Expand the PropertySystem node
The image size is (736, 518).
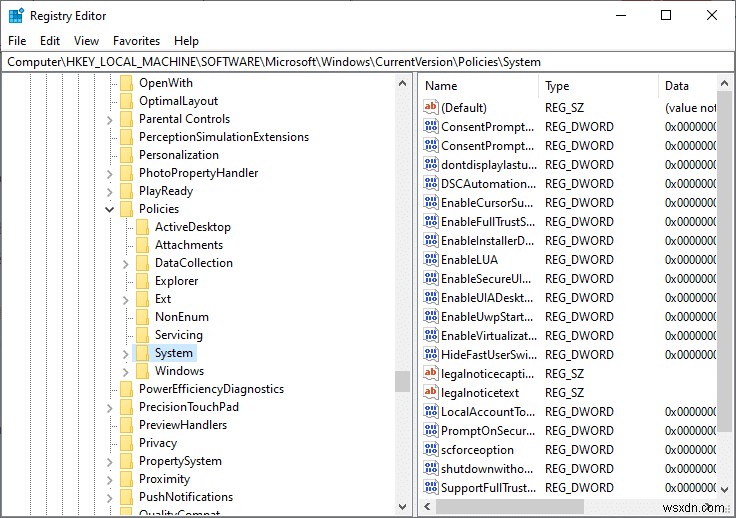[x=109, y=462]
